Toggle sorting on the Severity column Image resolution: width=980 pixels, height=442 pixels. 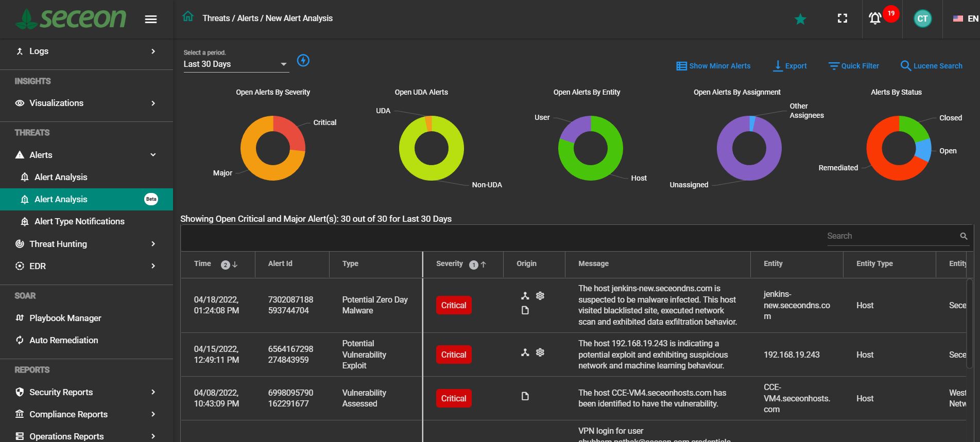tap(450, 263)
